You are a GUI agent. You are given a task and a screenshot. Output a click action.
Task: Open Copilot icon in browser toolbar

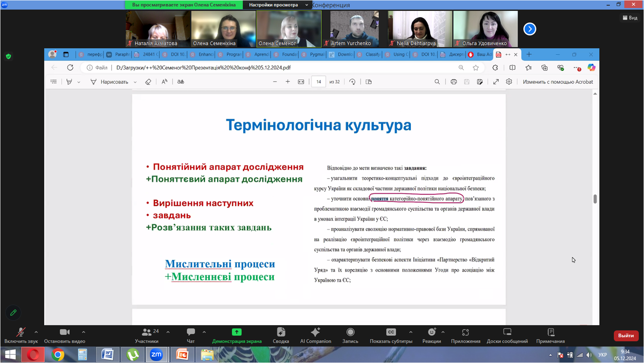pyautogui.click(x=591, y=68)
